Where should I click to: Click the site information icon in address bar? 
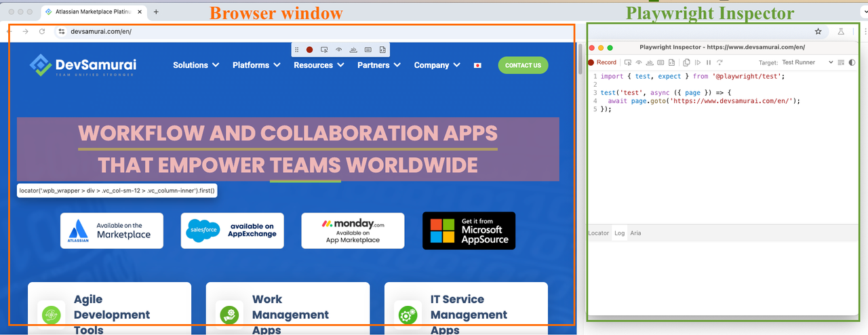click(x=62, y=31)
